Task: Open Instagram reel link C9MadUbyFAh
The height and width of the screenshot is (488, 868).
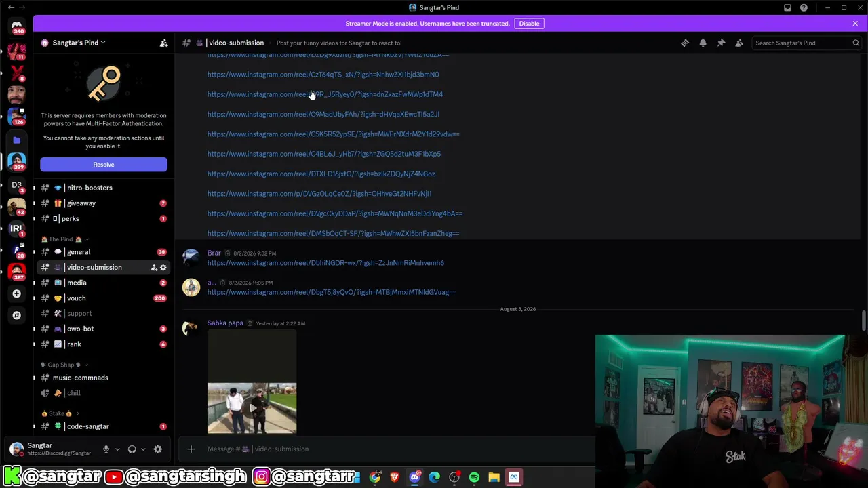Action: tap(323, 114)
